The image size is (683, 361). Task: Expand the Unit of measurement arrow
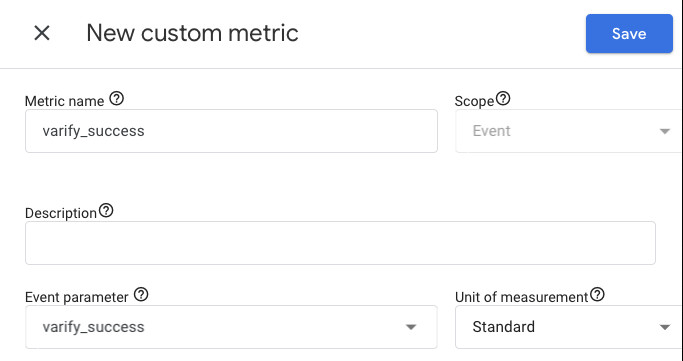click(x=665, y=327)
